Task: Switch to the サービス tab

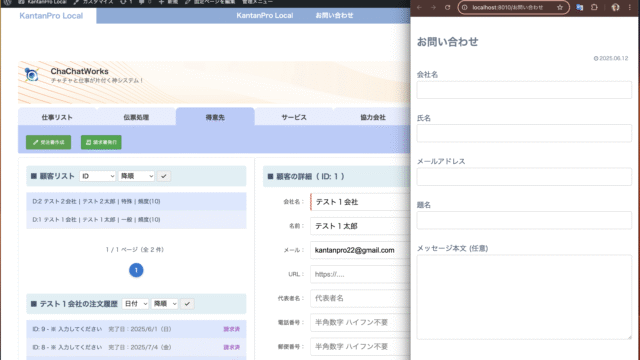Action: click(x=294, y=117)
